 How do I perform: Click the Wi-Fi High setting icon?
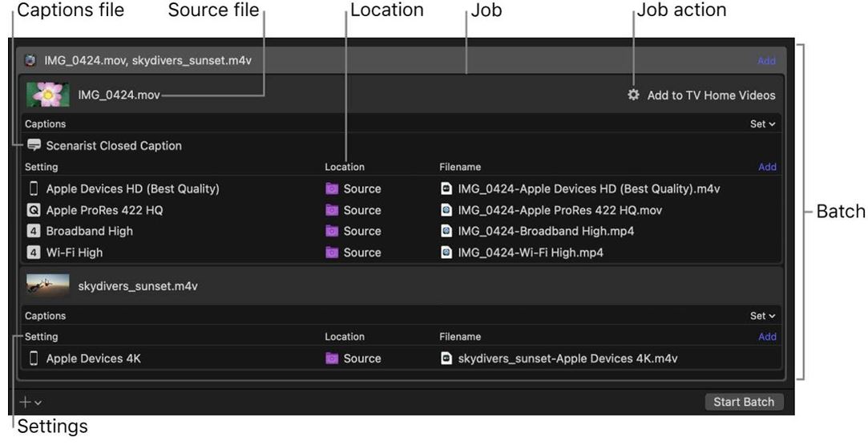click(34, 253)
